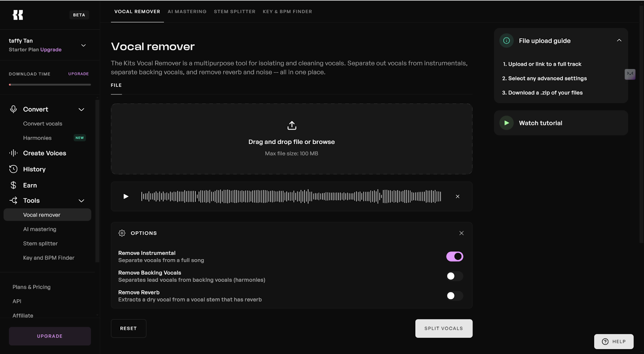The height and width of the screenshot is (354, 644).
Task: Click the Split Vocals button
Action: tap(444, 328)
